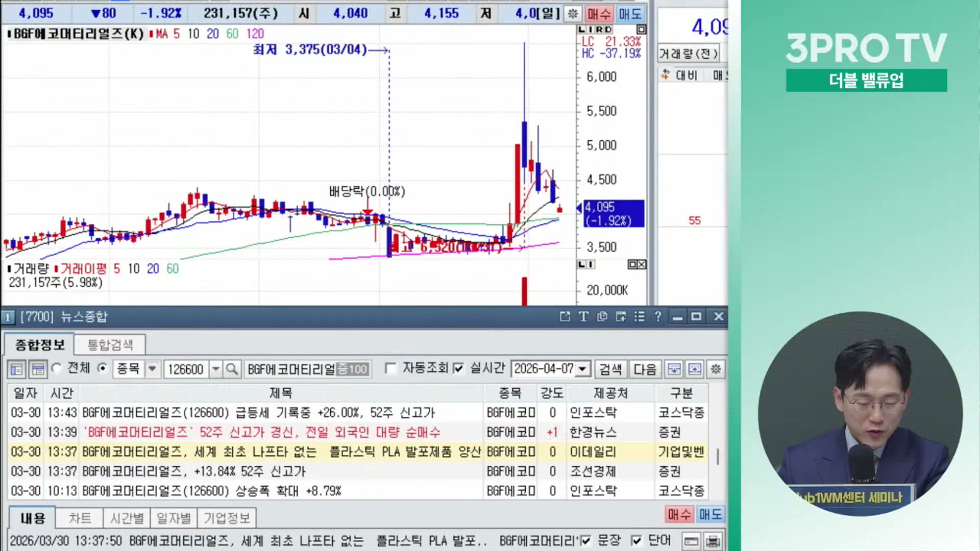The image size is (980, 551).
Task: Click the red 매수 button at the bottom
Action: tap(679, 514)
